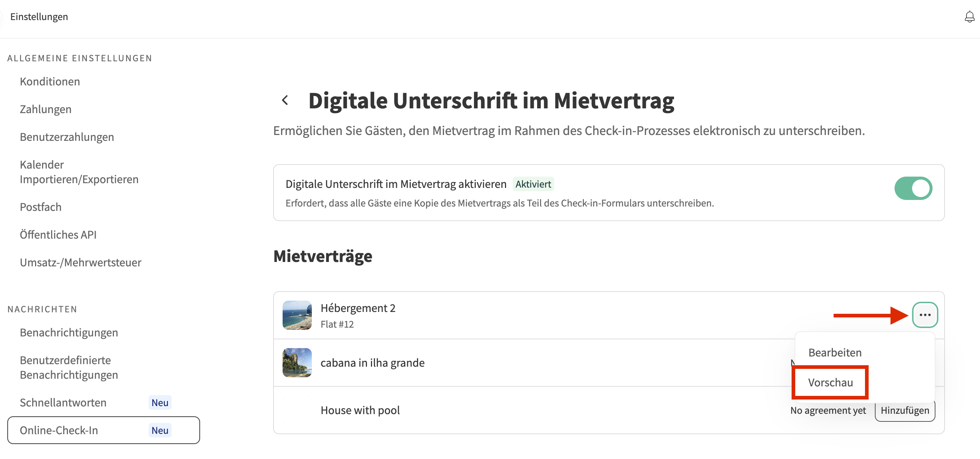This screenshot has width=980, height=459.
Task: Disable the digital signature toggle switch
Action: point(913,188)
